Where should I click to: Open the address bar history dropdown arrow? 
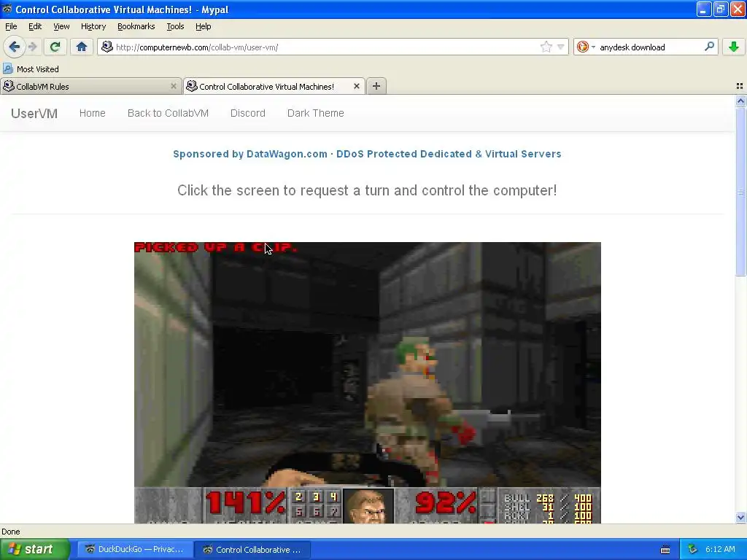pyautogui.click(x=561, y=47)
